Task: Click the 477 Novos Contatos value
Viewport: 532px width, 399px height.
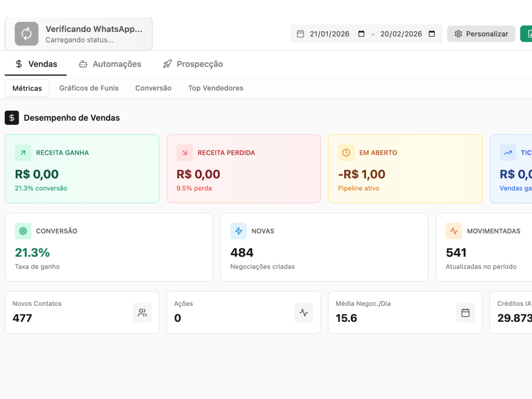Action: (x=22, y=318)
